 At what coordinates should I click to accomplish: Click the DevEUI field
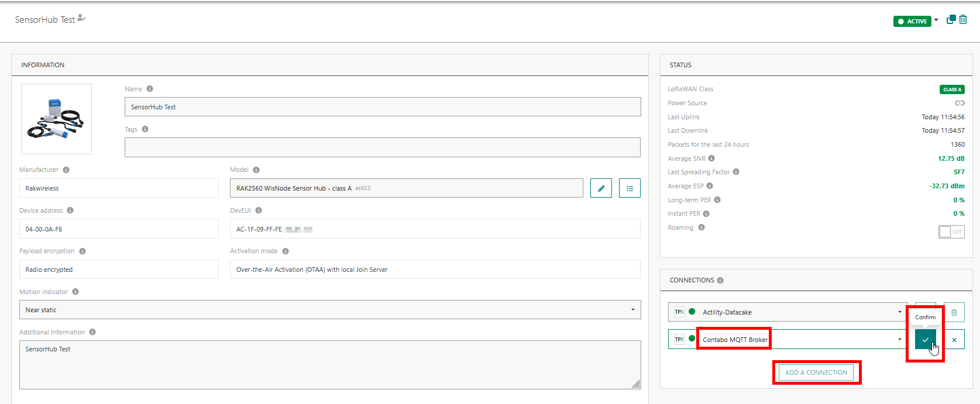(x=435, y=229)
